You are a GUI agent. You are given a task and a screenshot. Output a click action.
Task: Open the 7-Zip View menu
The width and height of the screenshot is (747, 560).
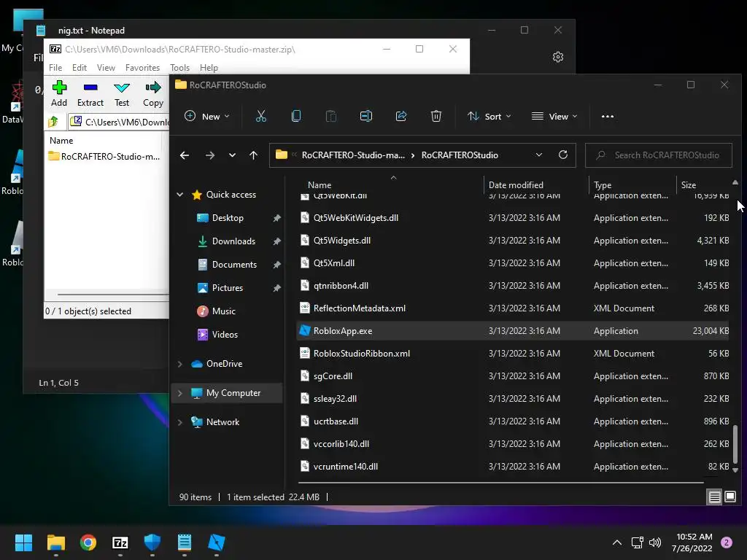(107, 68)
